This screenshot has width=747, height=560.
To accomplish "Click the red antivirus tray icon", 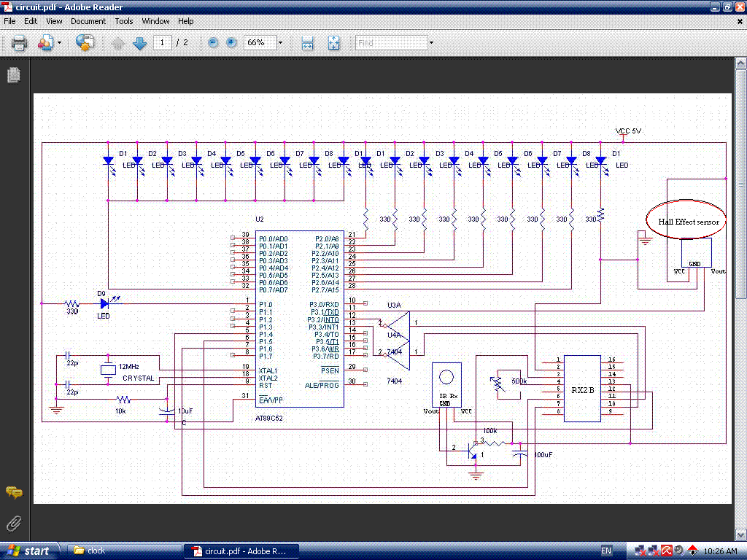I will tap(666, 551).
